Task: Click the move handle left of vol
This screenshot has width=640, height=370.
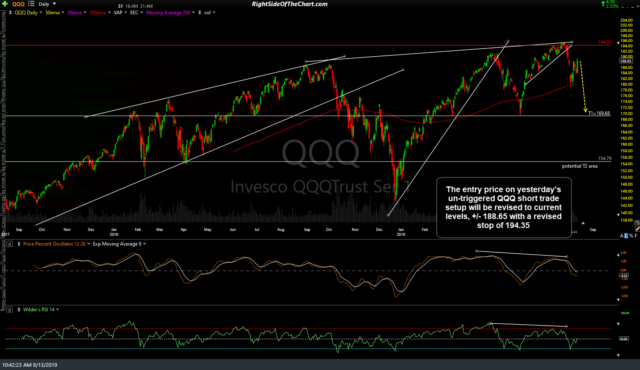Action: pos(200,13)
